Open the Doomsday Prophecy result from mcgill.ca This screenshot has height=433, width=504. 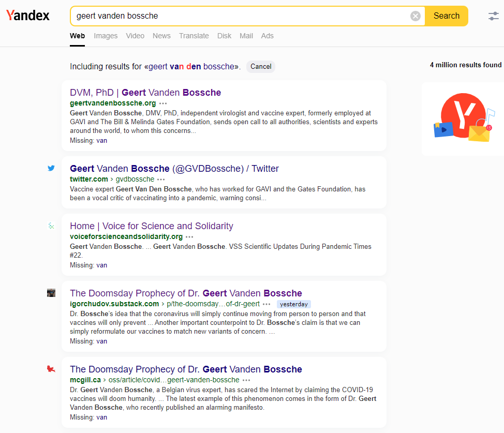(x=186, y=369)
